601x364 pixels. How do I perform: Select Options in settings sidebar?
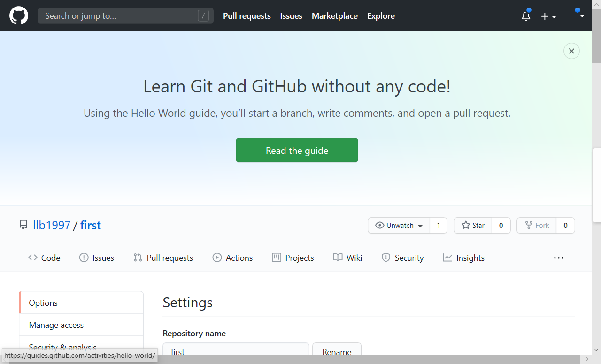[81, 303]
